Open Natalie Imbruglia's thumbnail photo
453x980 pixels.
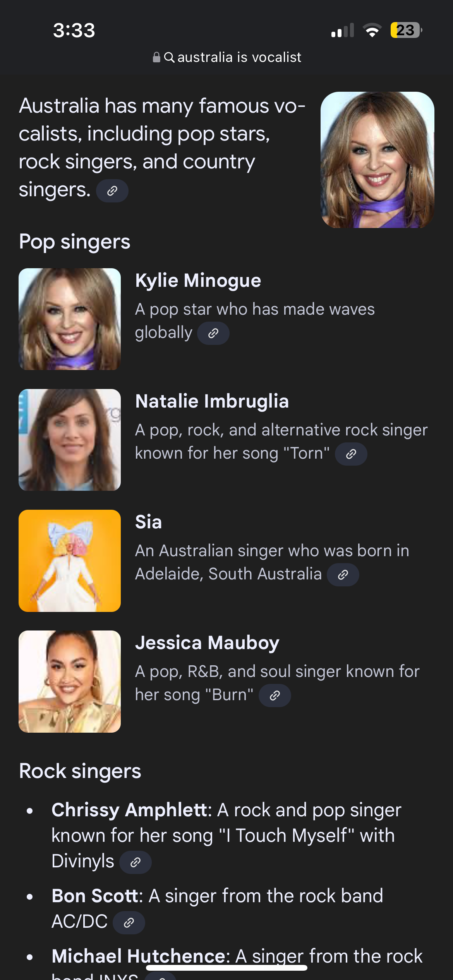click(x=70, y=440)
